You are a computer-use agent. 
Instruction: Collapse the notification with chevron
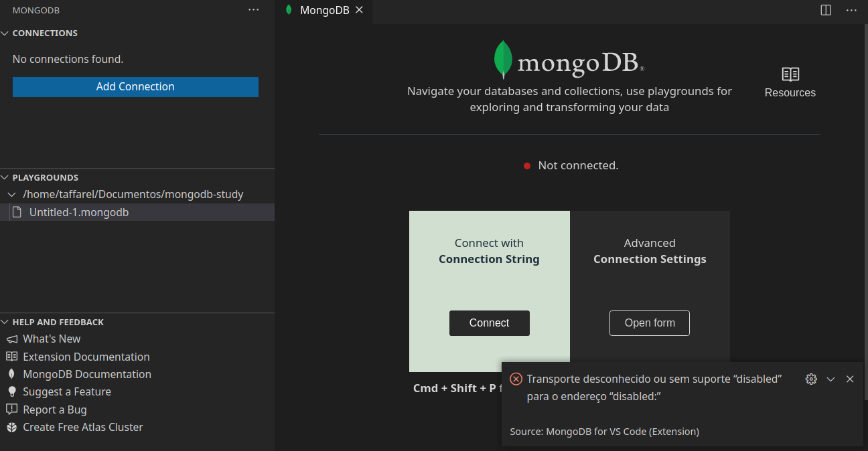point(830,379)
